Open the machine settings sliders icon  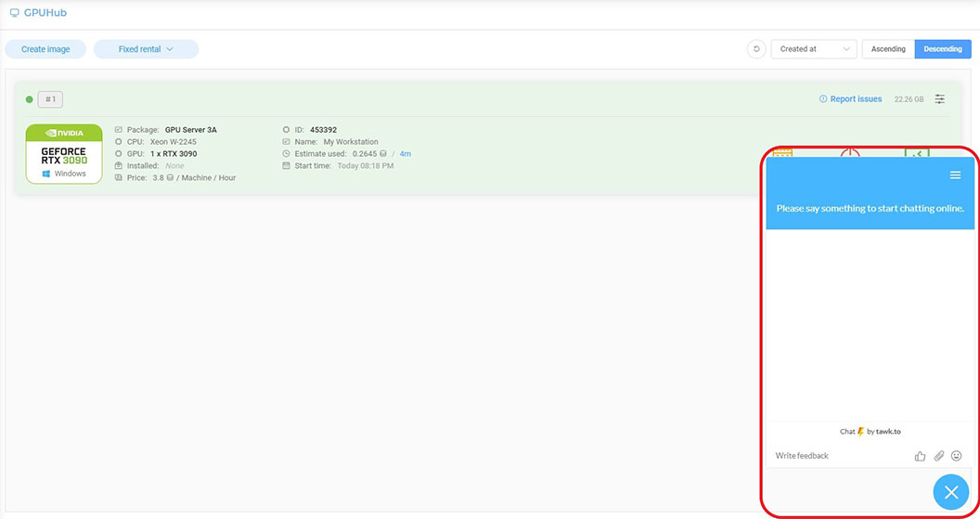[x=940, y=99]
